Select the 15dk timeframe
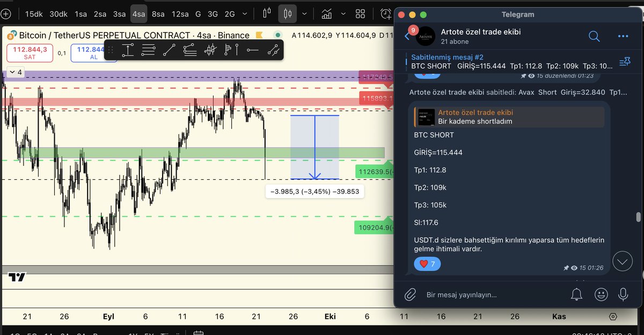The height and width of the screenshot is (335, 644). point(34,13)
